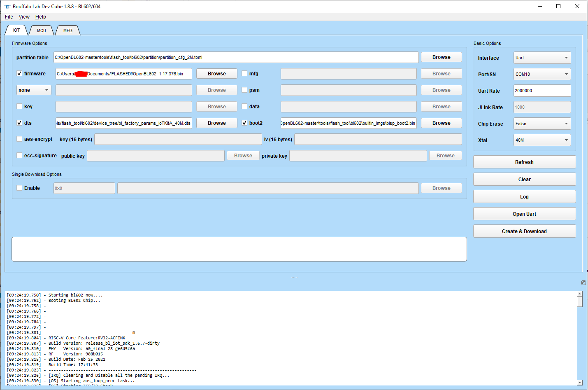
Task: Open the View menu
Action: click(x=24, y=17)
